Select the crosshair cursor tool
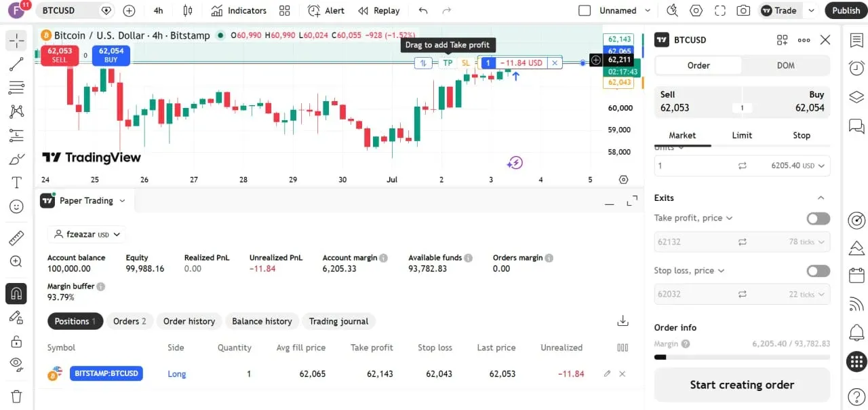This screenshot has height=410, width=868. (x=16, y=41)
